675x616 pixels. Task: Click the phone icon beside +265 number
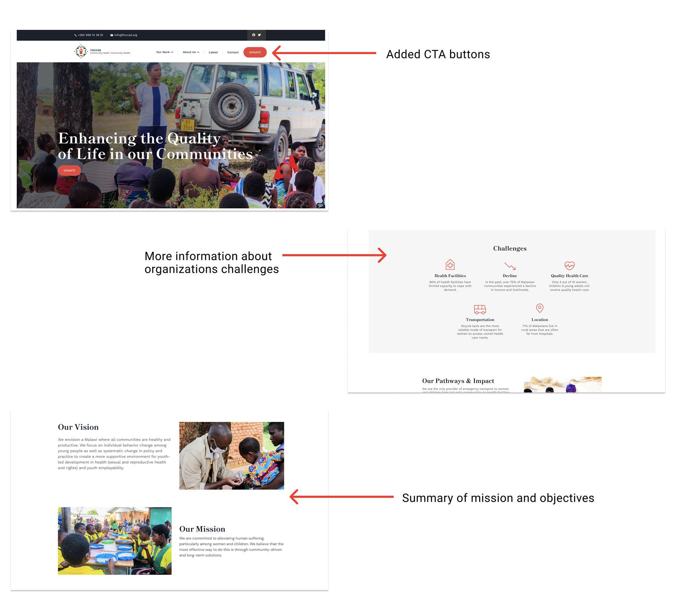(76, 35)
